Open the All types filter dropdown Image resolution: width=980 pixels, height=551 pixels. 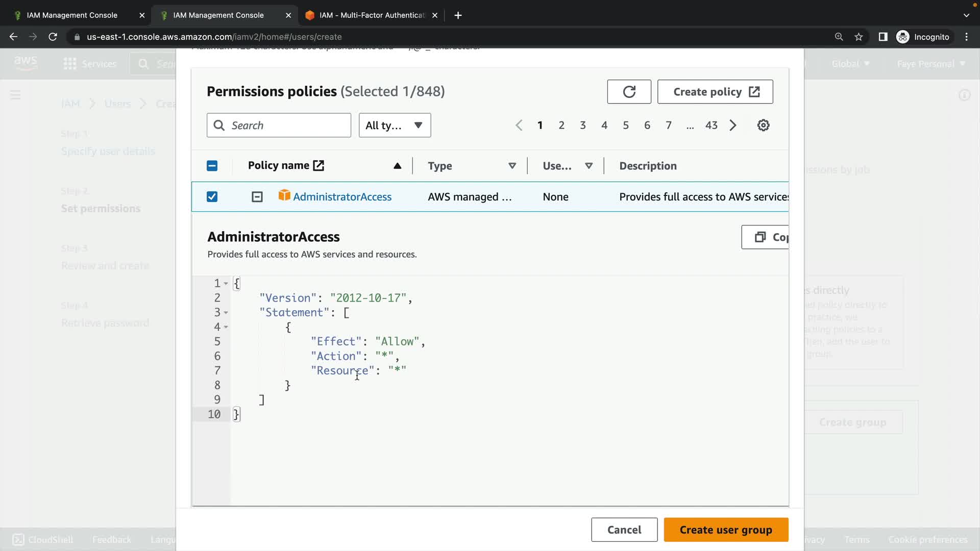click(x=395, y=126)
